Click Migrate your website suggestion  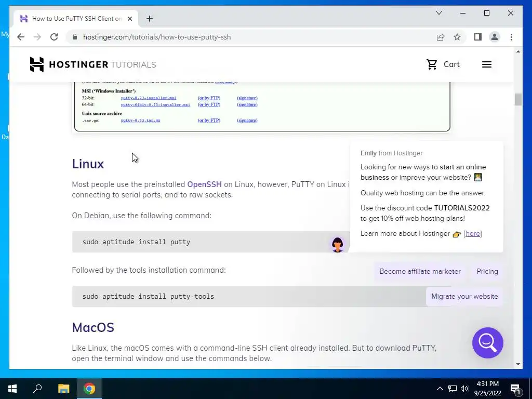click(x=464, y=296)
